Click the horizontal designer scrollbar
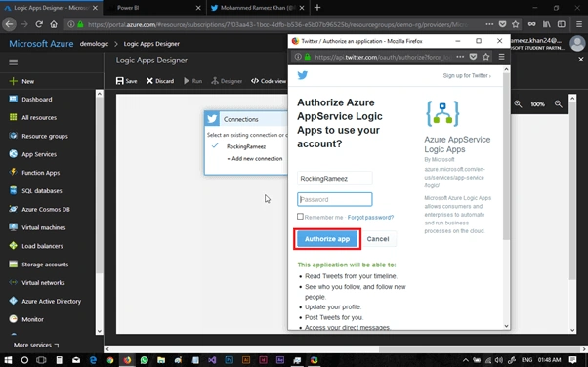This screenshot has width=588, height=367. tap(480, 349)
